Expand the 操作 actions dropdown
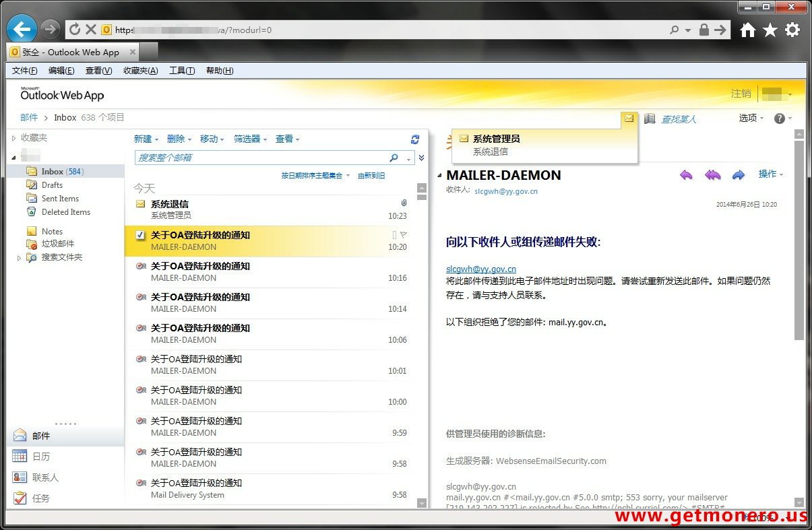The width and height of the screenshot is (812, 530). tap(771, 174)
